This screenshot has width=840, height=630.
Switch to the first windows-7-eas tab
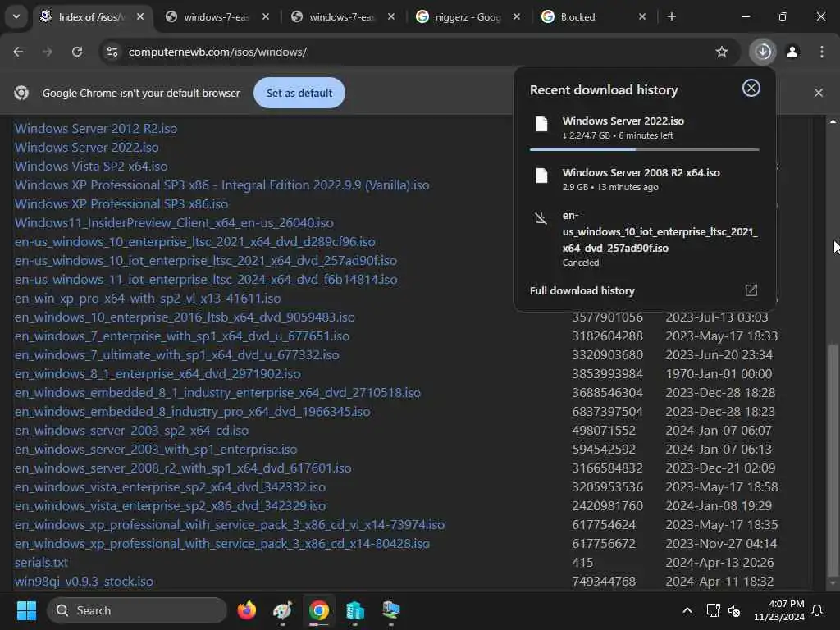point(217,17)
